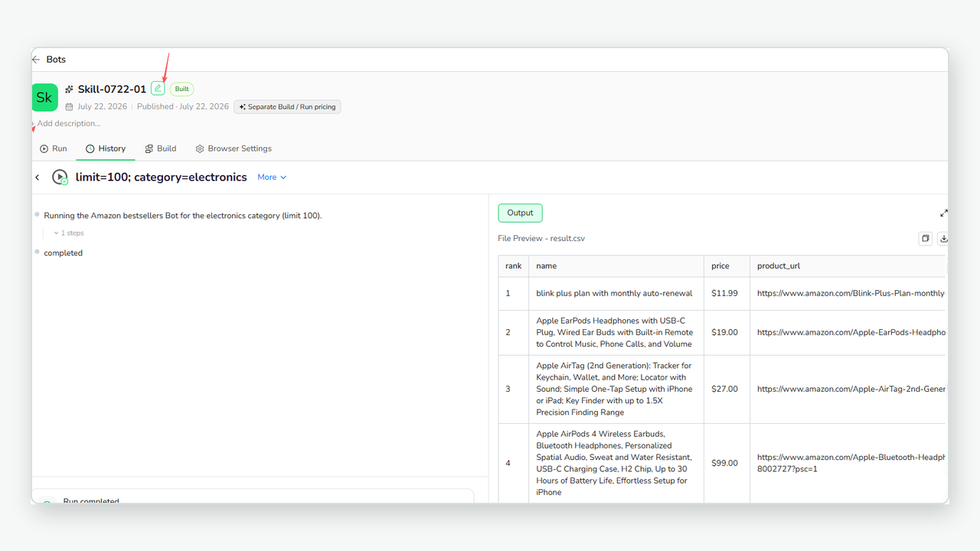Image resolution: width=980 pixels, height=551 pixels.
Task: Click the July 22, 2026 creation date
Action: [102, 107]
